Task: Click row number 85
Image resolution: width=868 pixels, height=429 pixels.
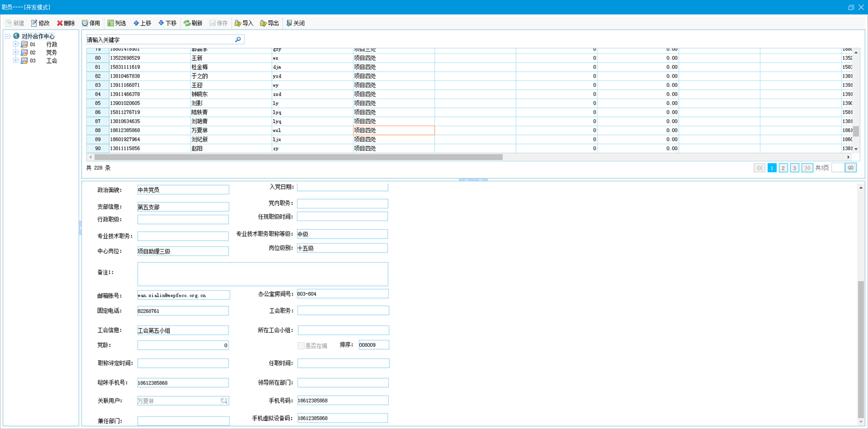Action: pyautogui.click(x=98, y=103)
